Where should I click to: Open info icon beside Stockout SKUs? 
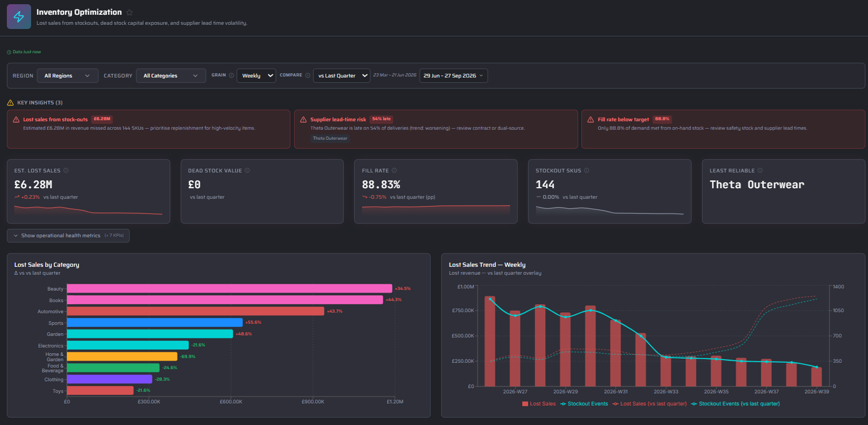click(x=587, y=170)
